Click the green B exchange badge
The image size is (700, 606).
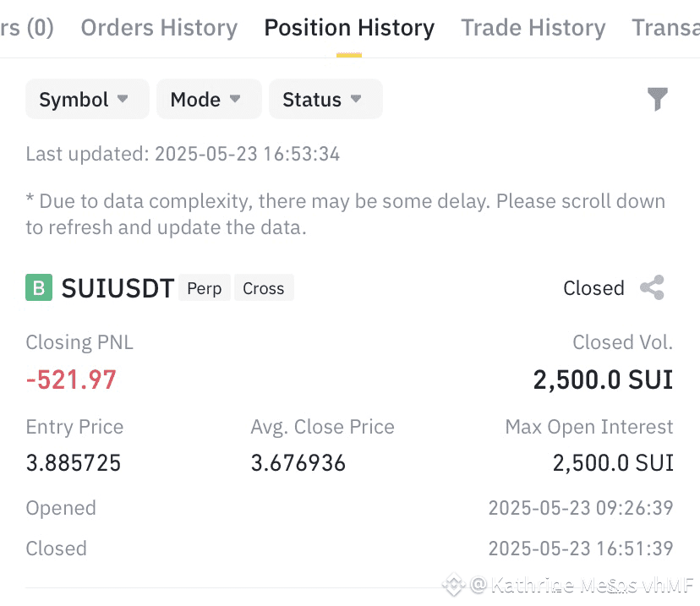coord(39,287)
